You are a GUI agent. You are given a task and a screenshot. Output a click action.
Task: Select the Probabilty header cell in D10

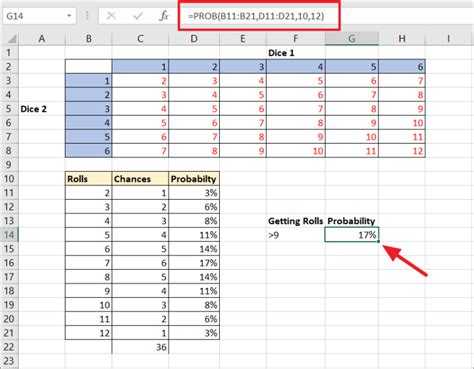[194, 179]
